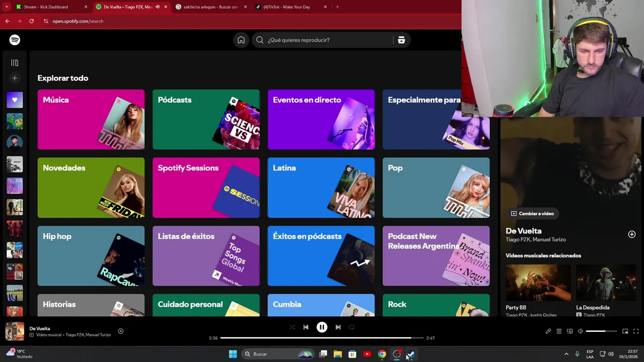This screenshot has height=362, width=644.
Task: Open the Rock category card
Action: [x=436, y=305]
